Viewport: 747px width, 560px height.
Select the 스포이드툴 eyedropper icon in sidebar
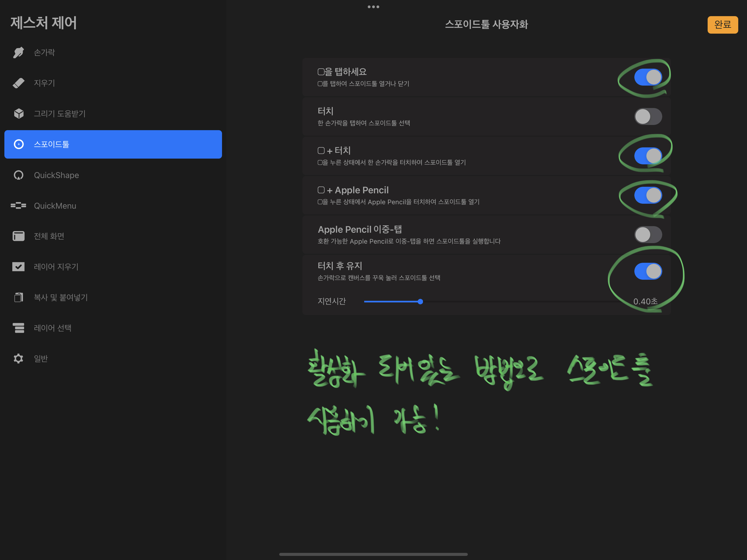pyautogui.click(x=19, y=144)
